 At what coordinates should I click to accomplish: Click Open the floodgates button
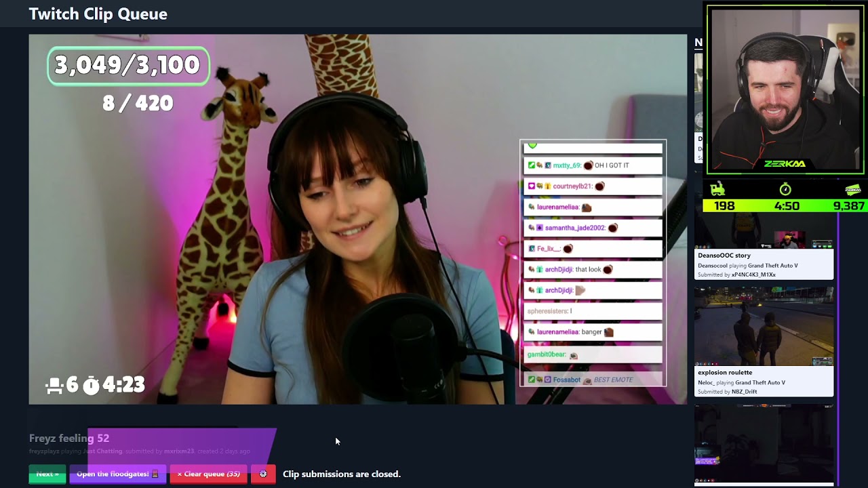coord(117,474)
